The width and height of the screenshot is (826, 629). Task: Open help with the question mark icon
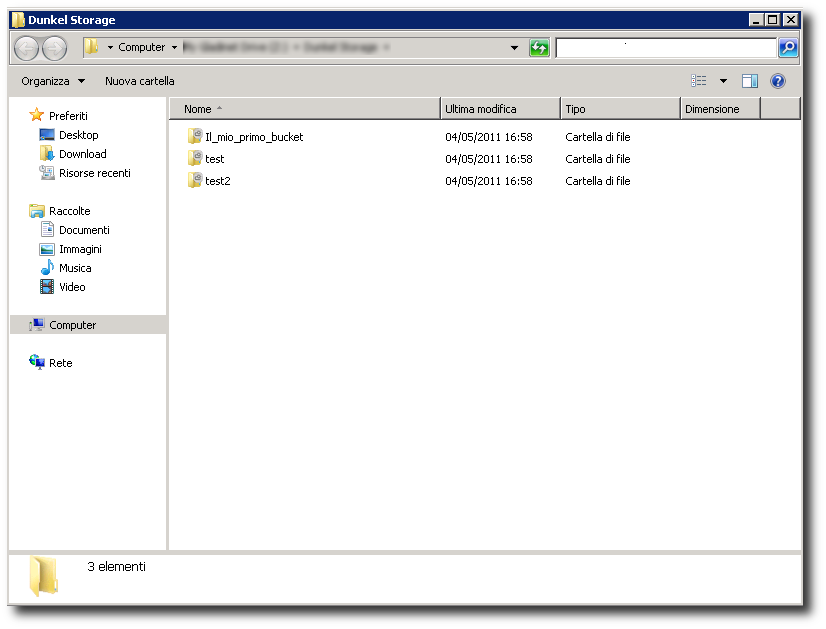778,81
